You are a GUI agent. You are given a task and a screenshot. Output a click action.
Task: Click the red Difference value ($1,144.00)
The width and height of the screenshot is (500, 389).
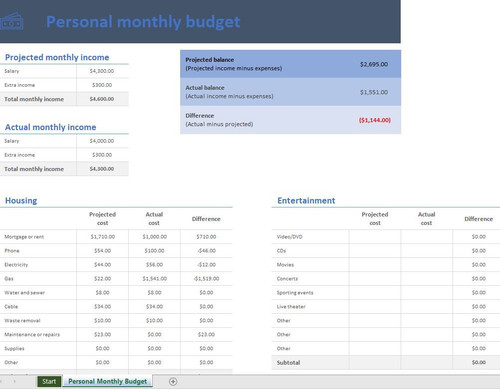tap(375, 120)
